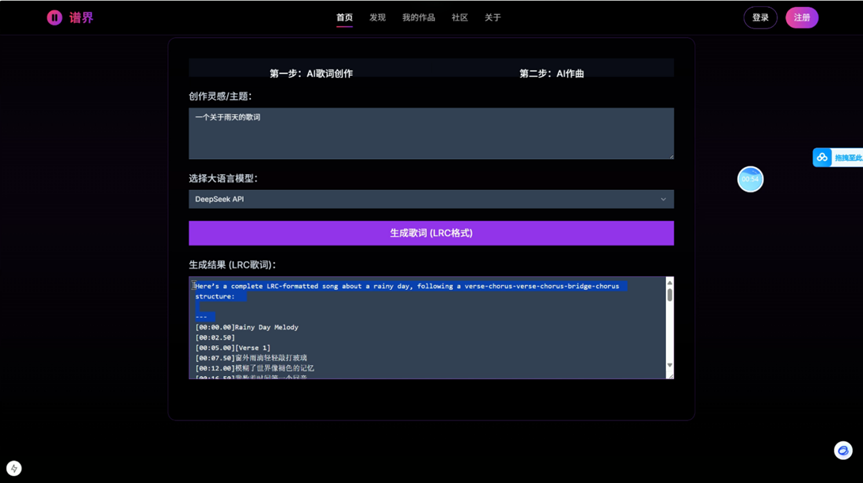Open the 首页 navigation tab
The height and width of the screenshot is (483, 863).
[x=345, y=18]
